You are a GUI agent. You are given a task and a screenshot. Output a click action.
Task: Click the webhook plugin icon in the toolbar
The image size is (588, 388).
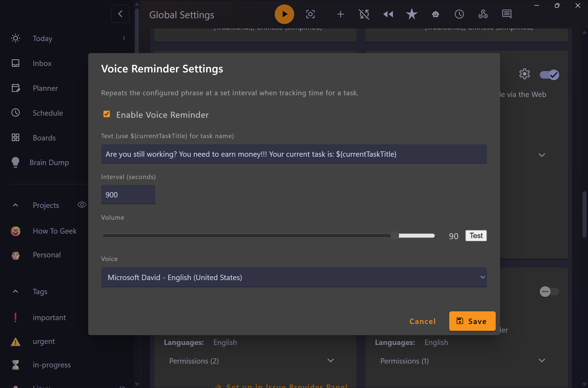pos(483,14)
